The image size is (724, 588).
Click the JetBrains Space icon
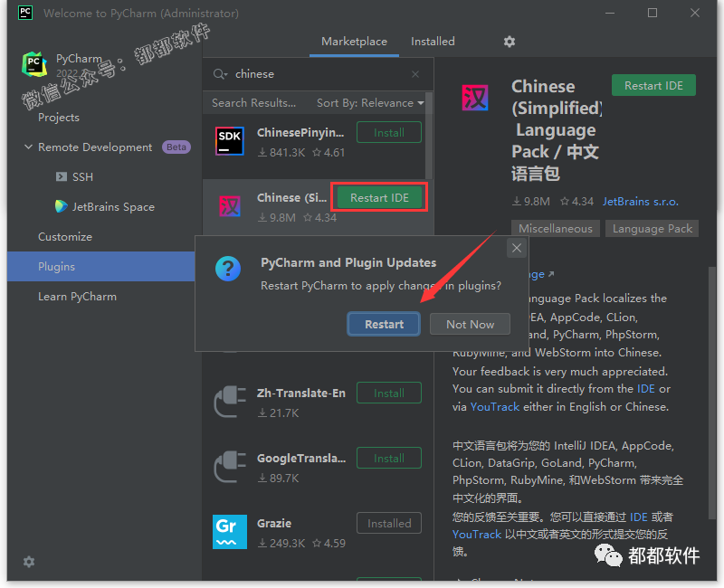click(61, 206)
